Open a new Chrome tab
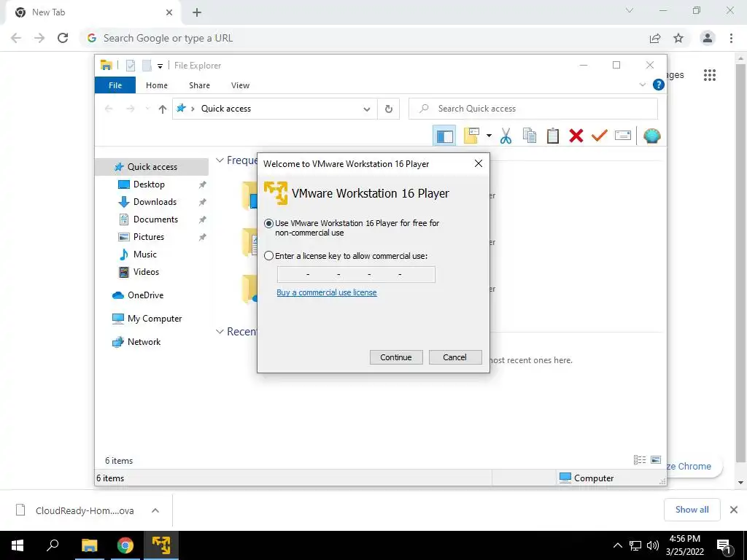 [x=197, y=12]
